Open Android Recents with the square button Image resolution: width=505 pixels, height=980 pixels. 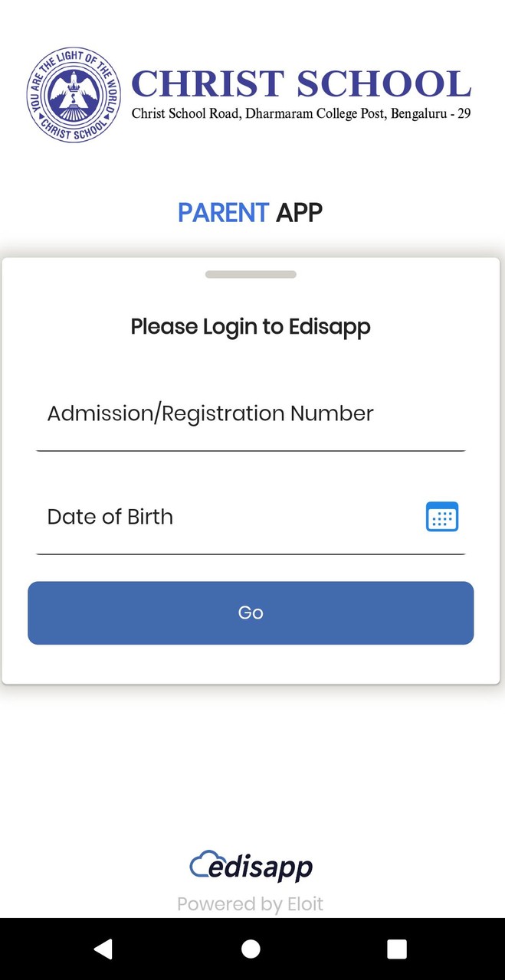tap(396, 949)
